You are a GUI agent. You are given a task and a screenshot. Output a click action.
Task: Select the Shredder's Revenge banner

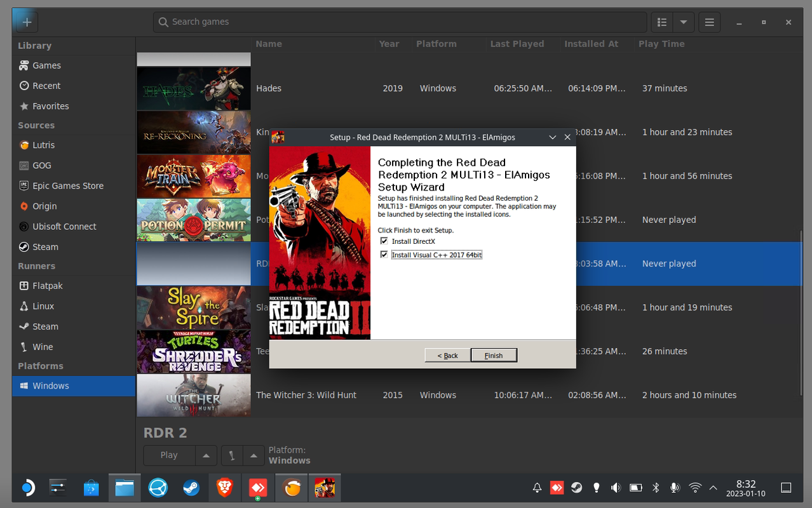194,351
